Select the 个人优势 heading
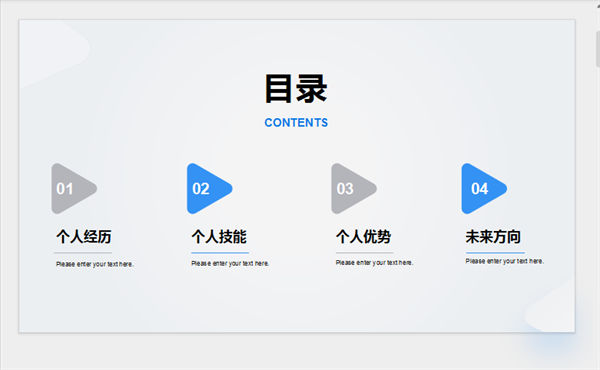The height and width of the screenshot is (370, 600). pos(364,236)
